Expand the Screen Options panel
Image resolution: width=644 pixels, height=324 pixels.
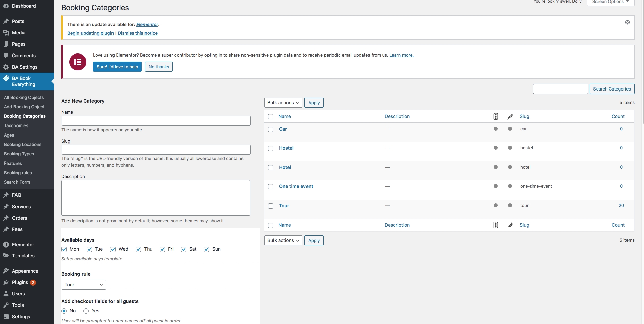pyautogui.click(x=610, y=2)
